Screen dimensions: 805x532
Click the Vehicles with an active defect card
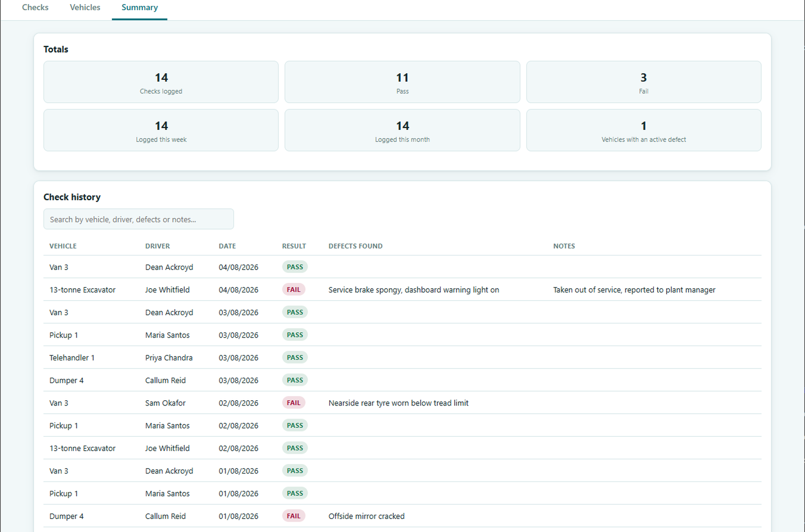coord(643,130)
